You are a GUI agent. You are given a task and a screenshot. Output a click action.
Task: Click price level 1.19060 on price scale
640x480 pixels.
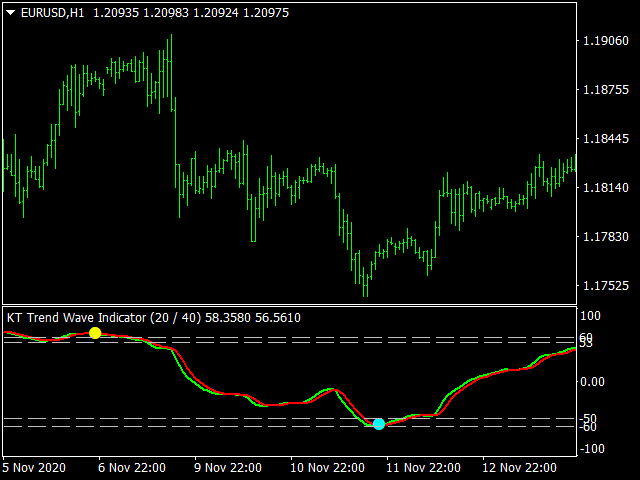pos(606,40)
